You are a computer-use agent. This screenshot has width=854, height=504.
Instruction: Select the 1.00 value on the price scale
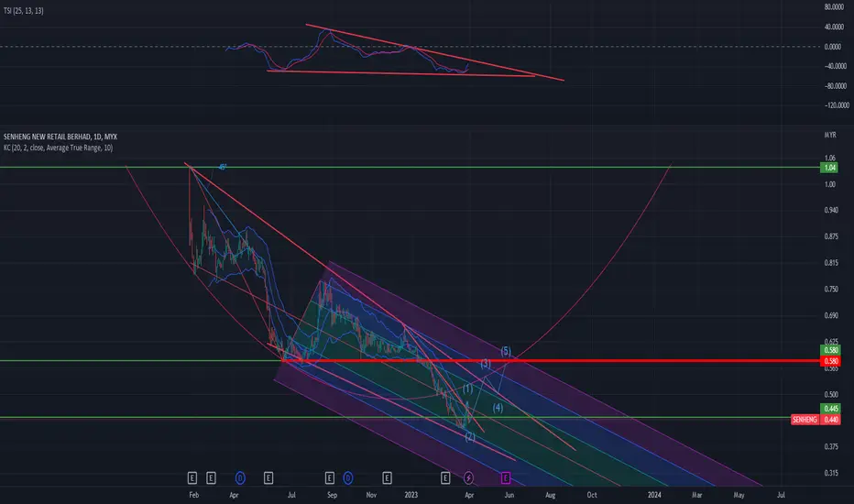coord(830,184)
